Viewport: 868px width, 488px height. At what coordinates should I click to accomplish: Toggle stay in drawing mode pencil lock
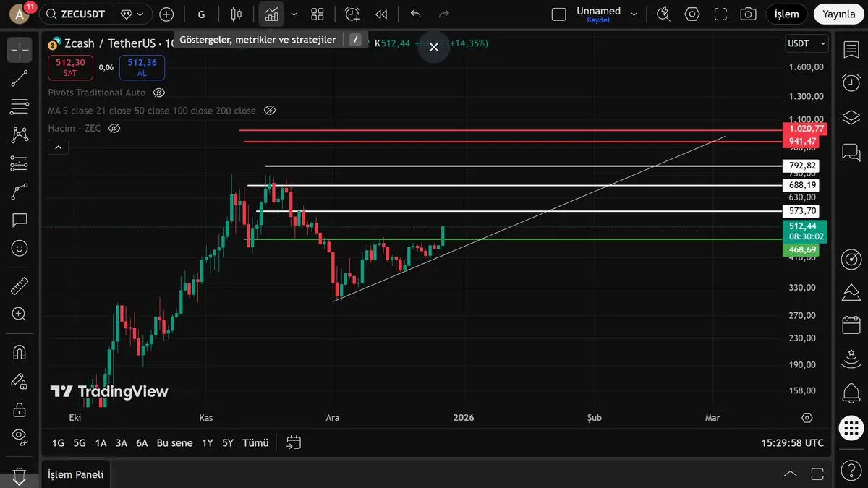20,381
